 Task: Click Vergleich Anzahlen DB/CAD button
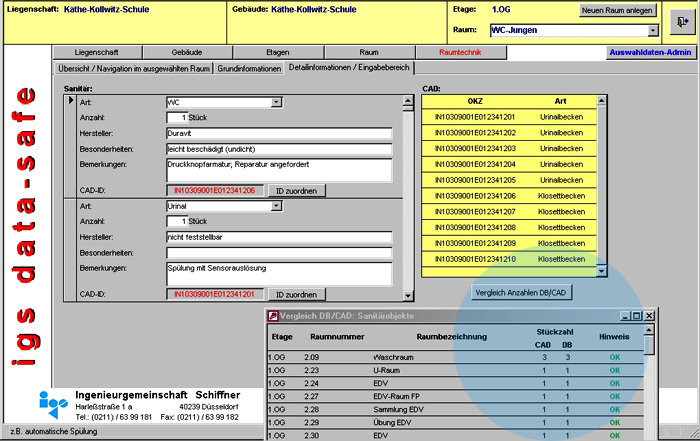(522, 292)
